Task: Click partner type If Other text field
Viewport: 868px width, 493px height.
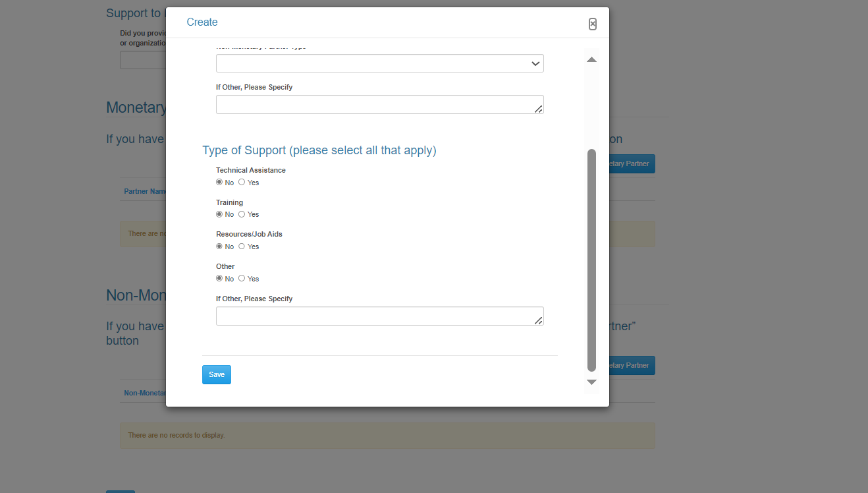Action: (x=375, y=104)
